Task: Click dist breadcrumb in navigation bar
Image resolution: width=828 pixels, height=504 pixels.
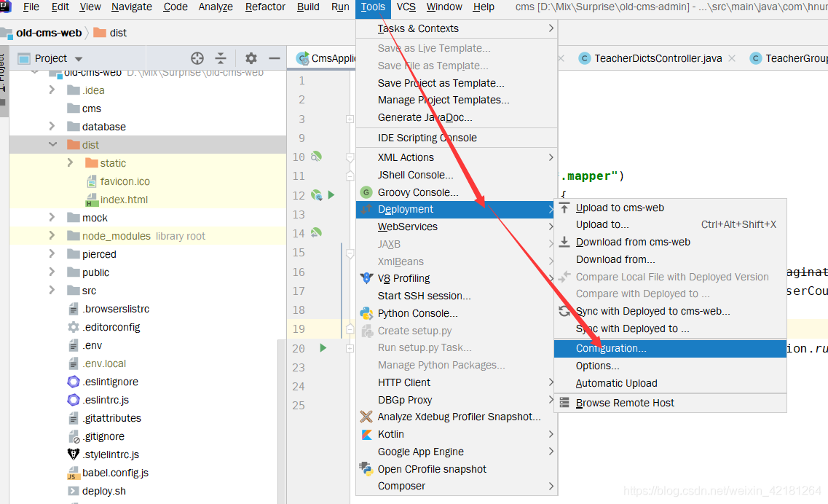Action: [x=118, y=33]
